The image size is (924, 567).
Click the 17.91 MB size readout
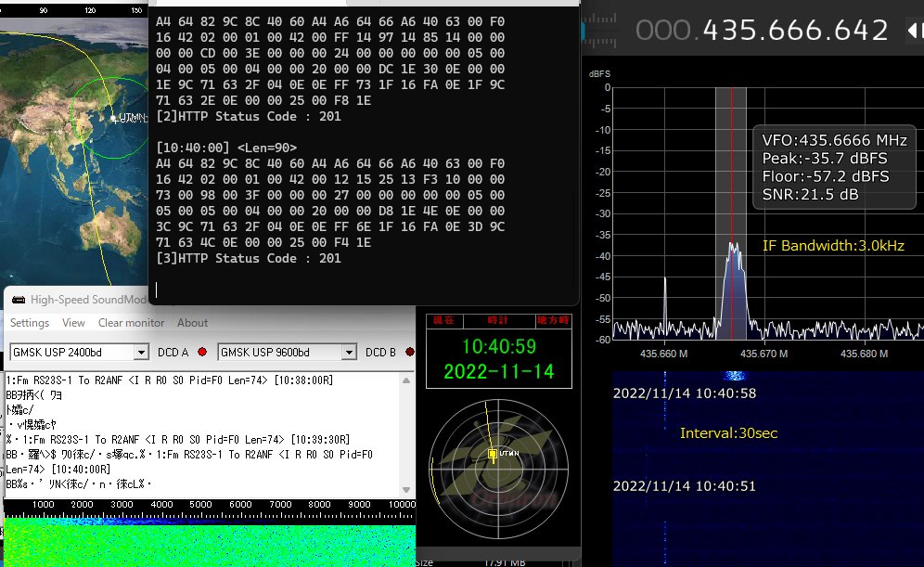tap(505, 563)
